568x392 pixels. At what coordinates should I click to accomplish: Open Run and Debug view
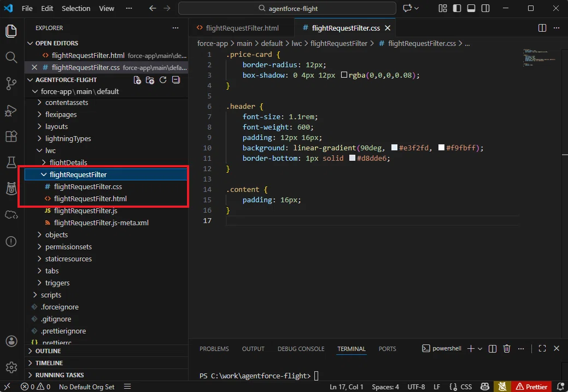[x=11, y=110]
